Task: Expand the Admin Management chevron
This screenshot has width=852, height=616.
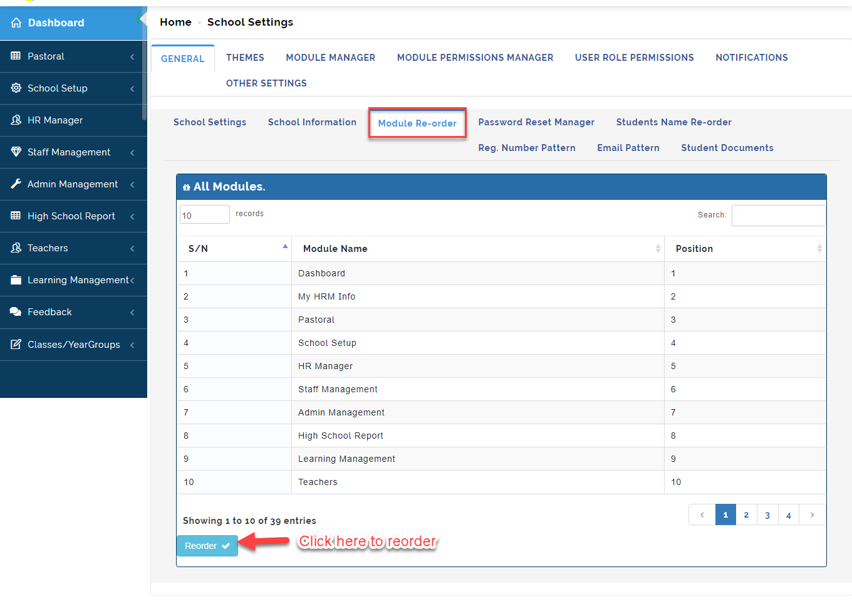Action: coord(132,185)
